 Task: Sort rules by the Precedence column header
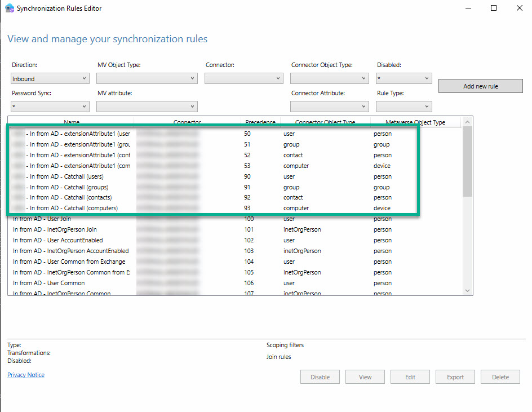point(260,122)
